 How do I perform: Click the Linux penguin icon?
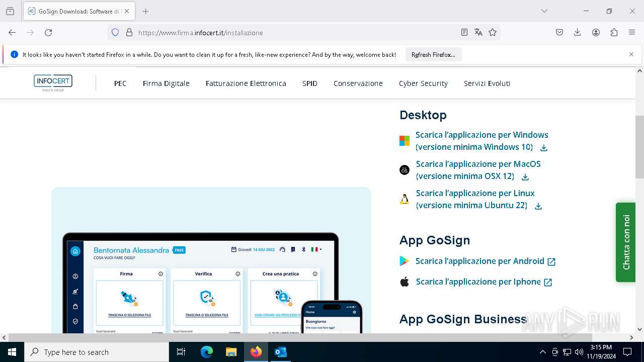(x=404, y=199)
